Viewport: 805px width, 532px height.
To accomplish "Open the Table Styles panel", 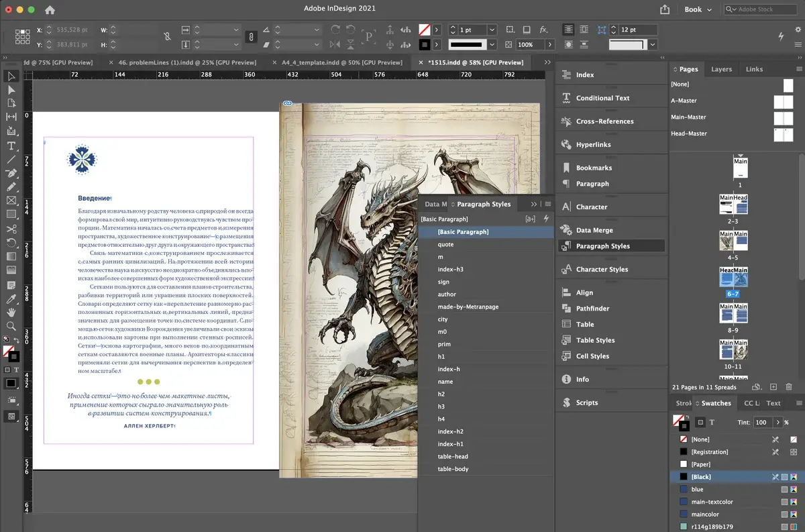I will [595, 340].
